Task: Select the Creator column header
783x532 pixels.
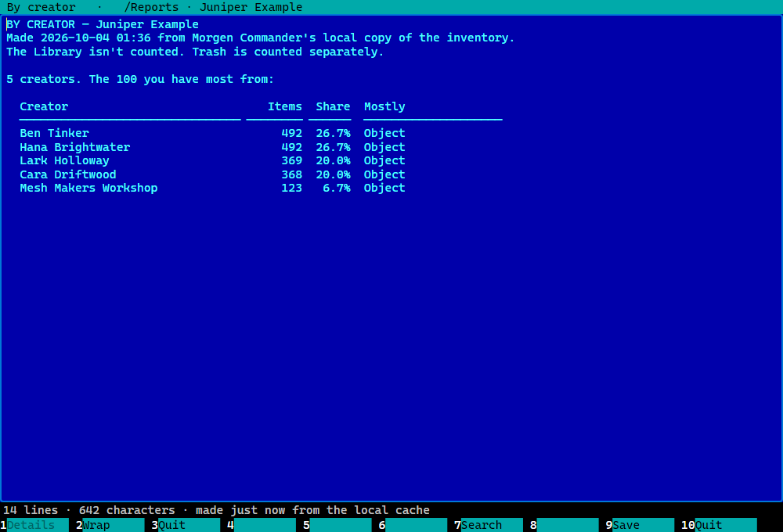Action: point(44,107)
